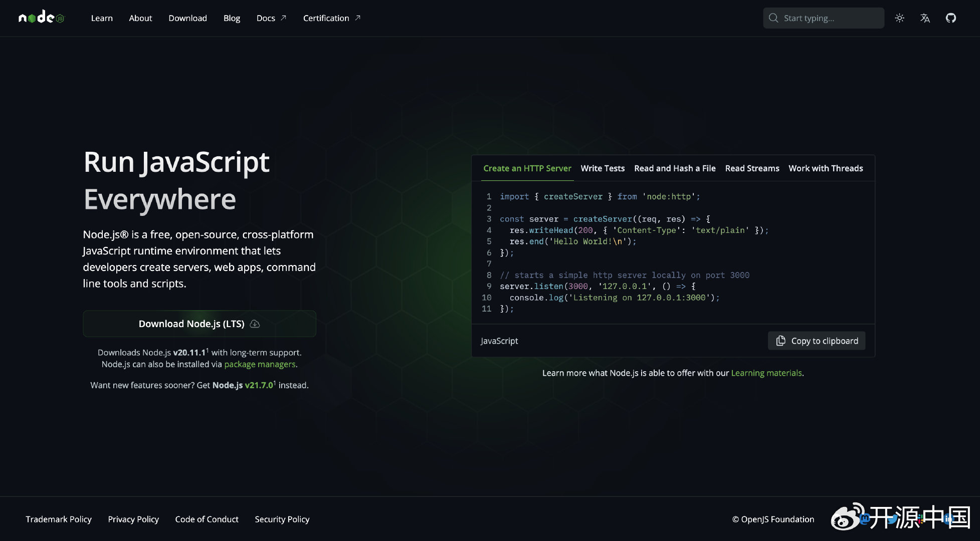Open the Trademark Policy footer link
Viewport: 980px width, 541px height.
tap(59, 519)
